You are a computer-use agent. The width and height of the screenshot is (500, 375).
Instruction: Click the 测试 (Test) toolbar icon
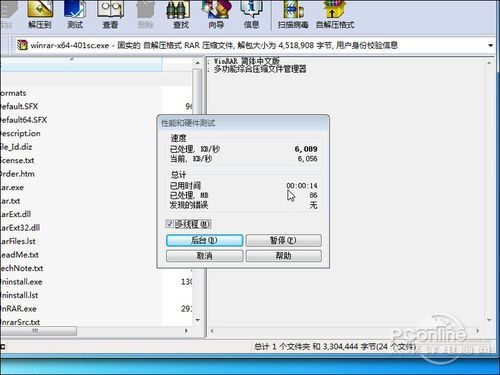75,15
